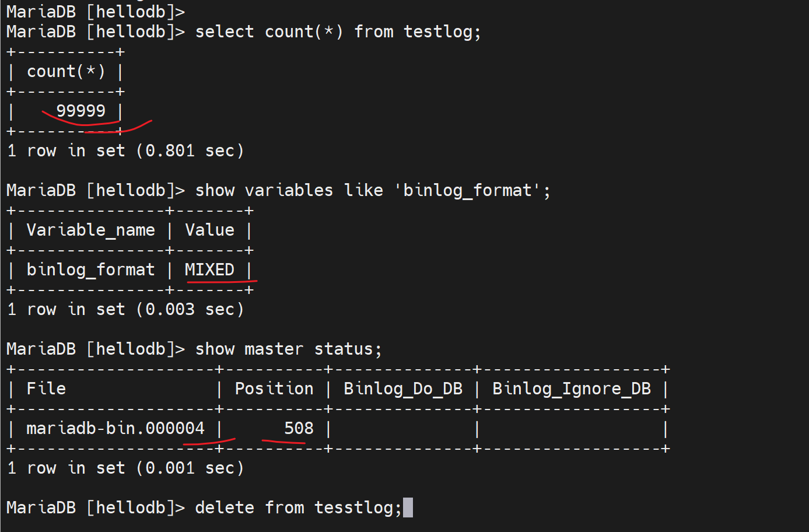Click the Variable_name column header
The height and width of the screenshot is (532, 809).
coord(91,230)
